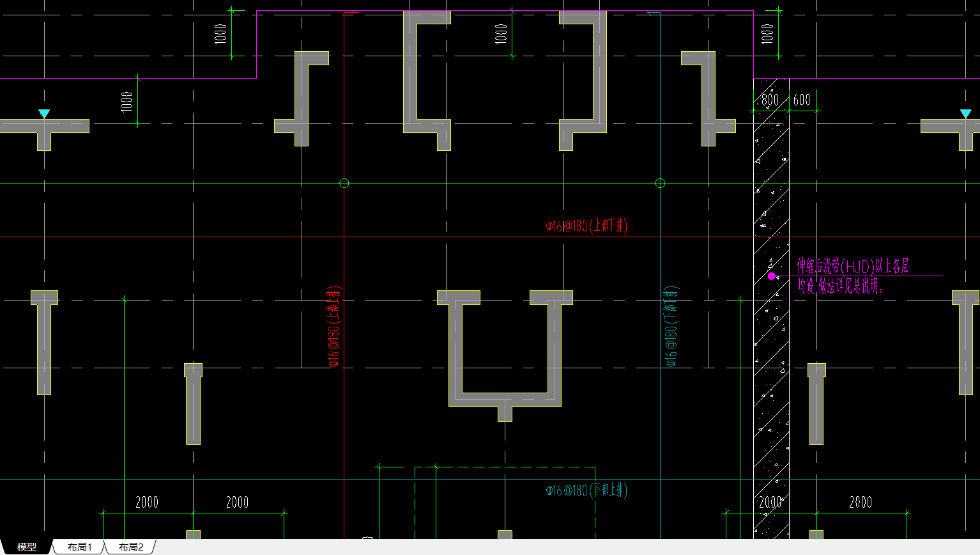Pick magenta note 均设,做法详见总说明
980x555 pixels.
[x=841, y=286]
